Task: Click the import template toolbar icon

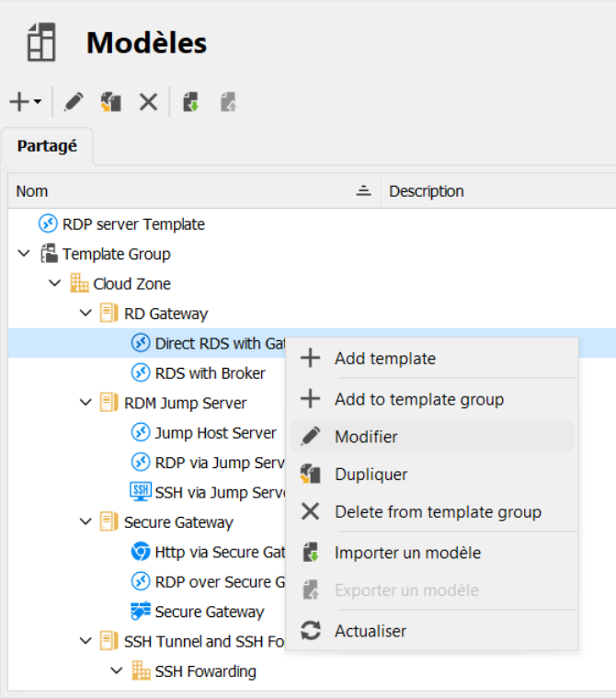Action: 191,102
